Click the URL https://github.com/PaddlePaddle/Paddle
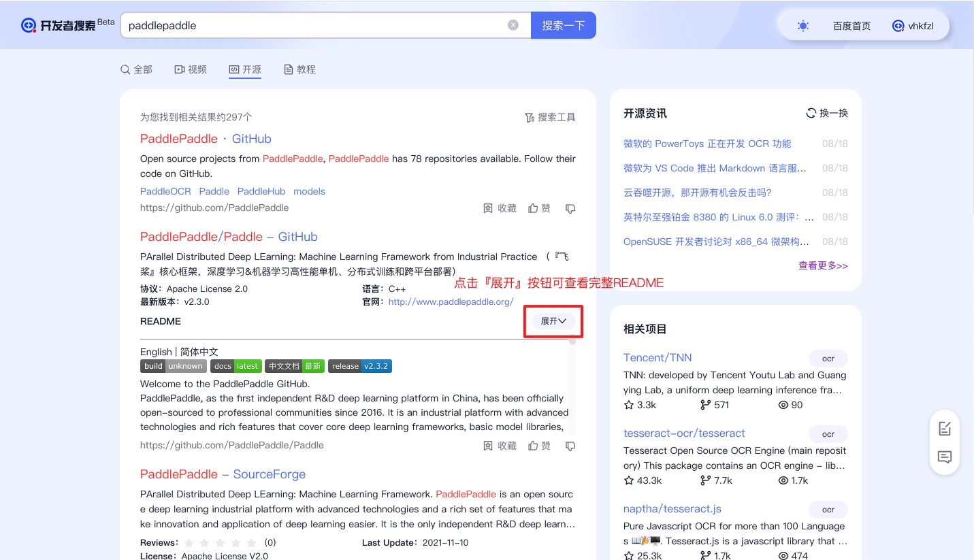The width and height of the screenshot is (974, 560). coord(232,445)
